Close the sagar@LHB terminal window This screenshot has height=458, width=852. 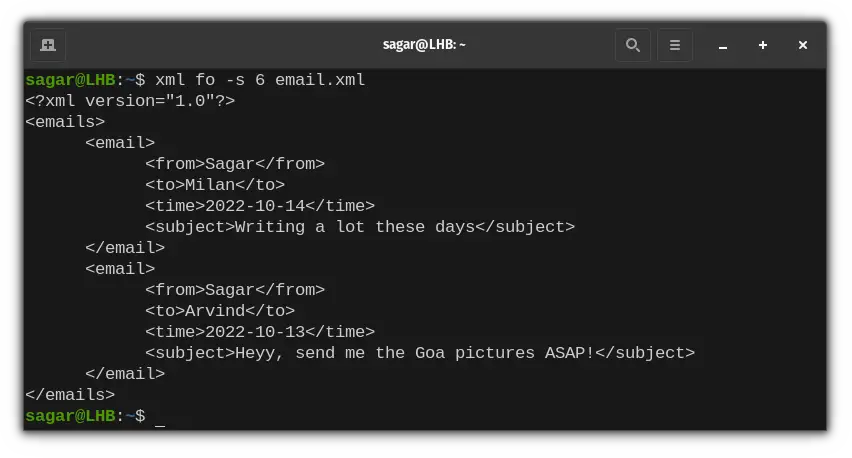[803, 45]
